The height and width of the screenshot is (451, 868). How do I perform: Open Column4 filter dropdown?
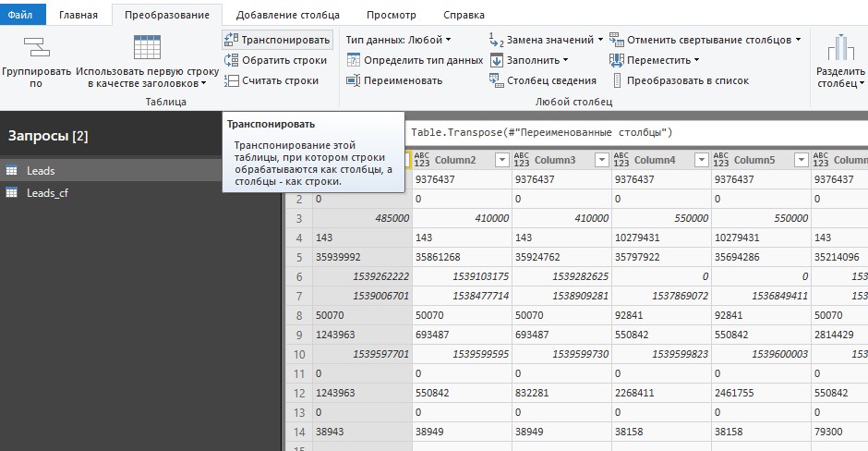701,160
